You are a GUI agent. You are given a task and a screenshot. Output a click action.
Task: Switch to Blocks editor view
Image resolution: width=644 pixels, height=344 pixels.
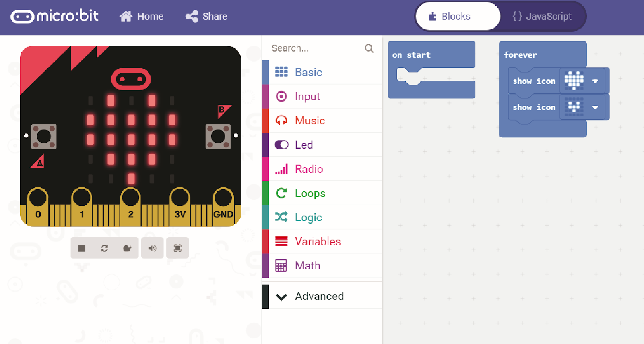458,16
